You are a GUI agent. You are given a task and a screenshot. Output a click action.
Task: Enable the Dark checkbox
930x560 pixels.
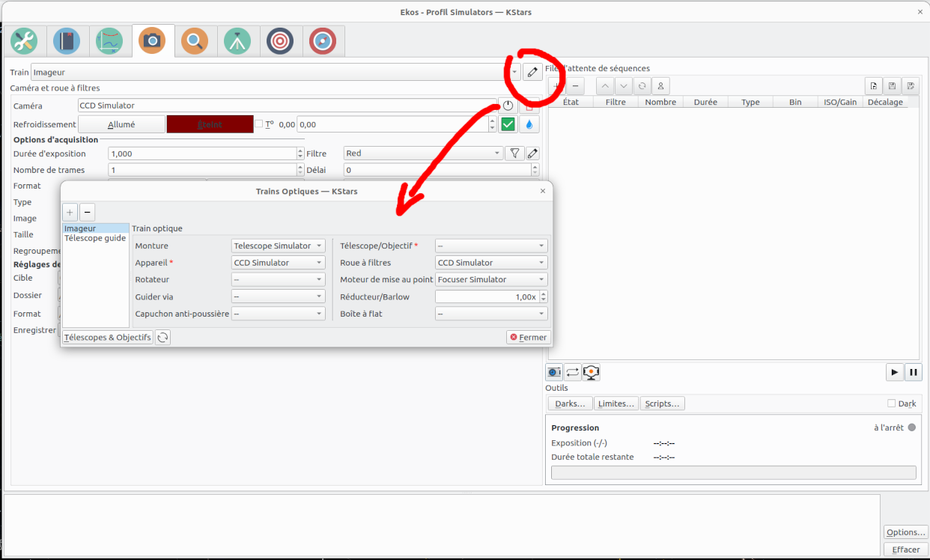coord(891,404)
